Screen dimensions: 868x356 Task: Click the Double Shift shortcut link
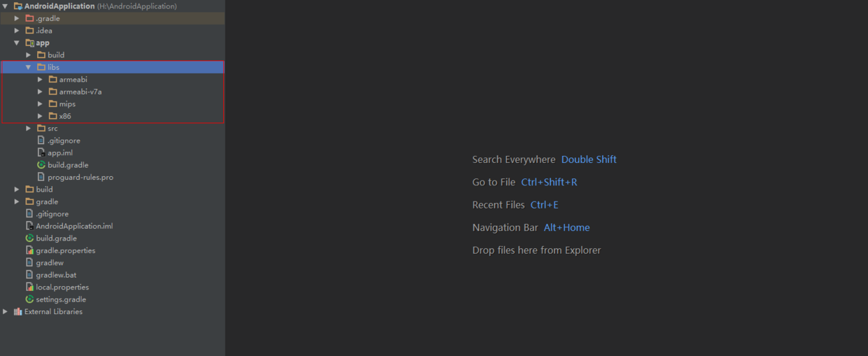pyautogui.click(x=589, y=159)
